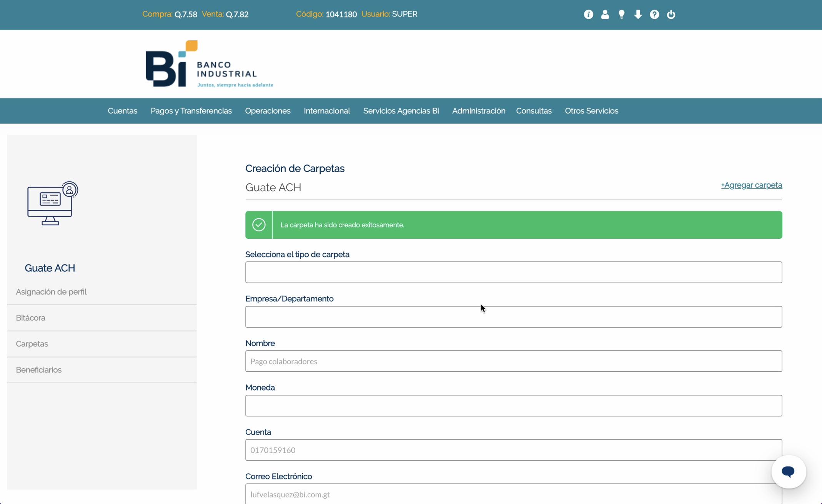Viewport: 822px width, 504px height.
Task: Open the Moneda dropdown
Action: click(x=513, y=406)
